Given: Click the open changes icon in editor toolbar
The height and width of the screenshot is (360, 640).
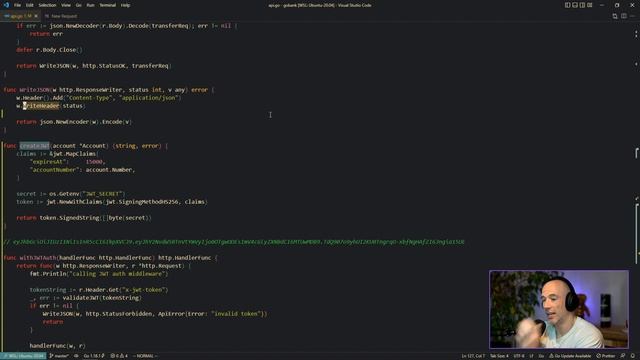Looking at the screenshot, I should pos(615,16).
